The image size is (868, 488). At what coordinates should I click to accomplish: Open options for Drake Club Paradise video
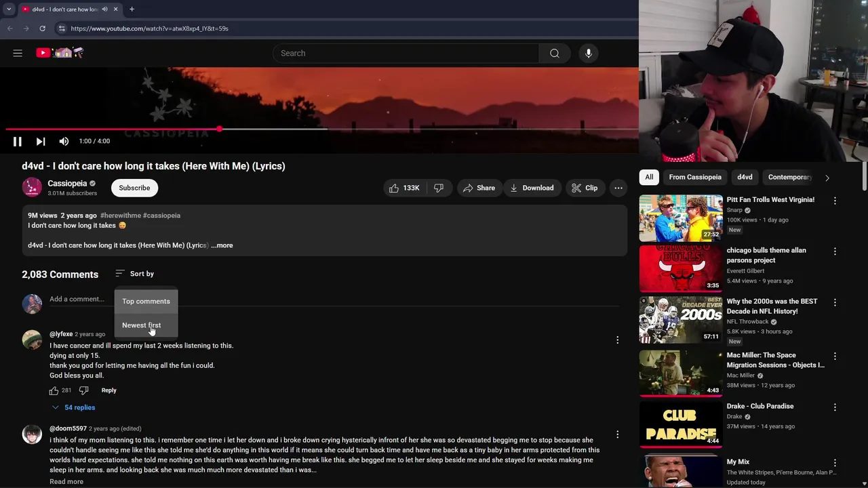(835, 407)
